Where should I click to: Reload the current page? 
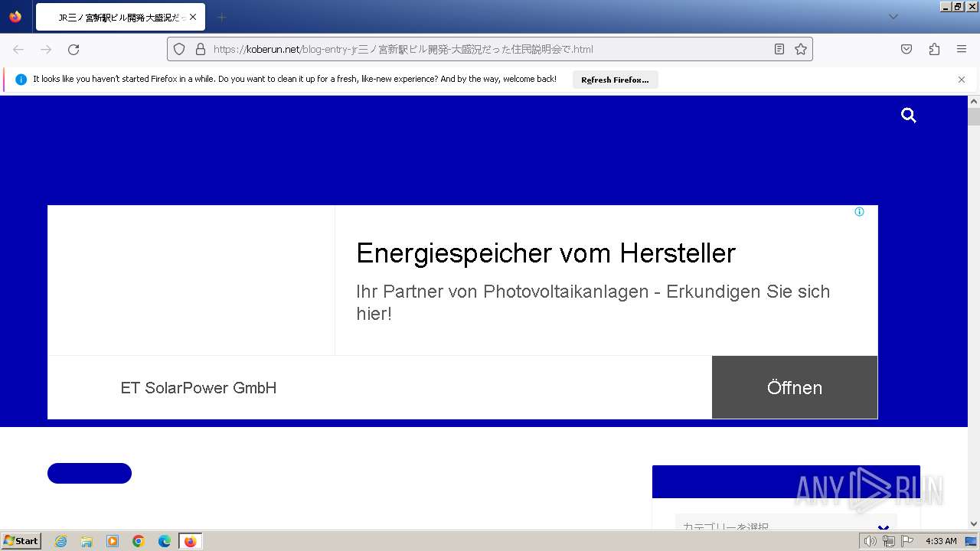(73, 49)
